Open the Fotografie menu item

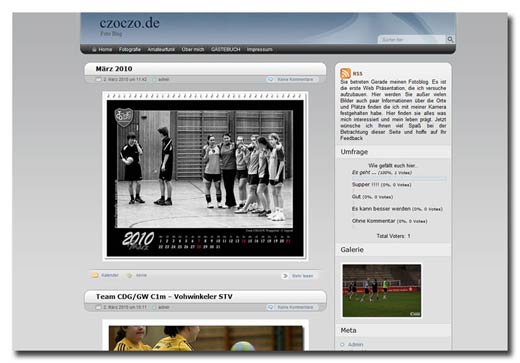coord(130,49)
